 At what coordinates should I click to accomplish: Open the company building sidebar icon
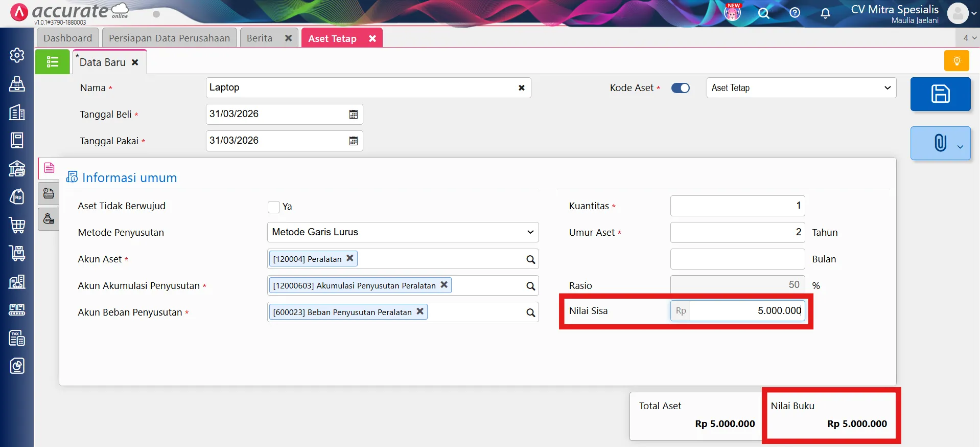(17, 113)
